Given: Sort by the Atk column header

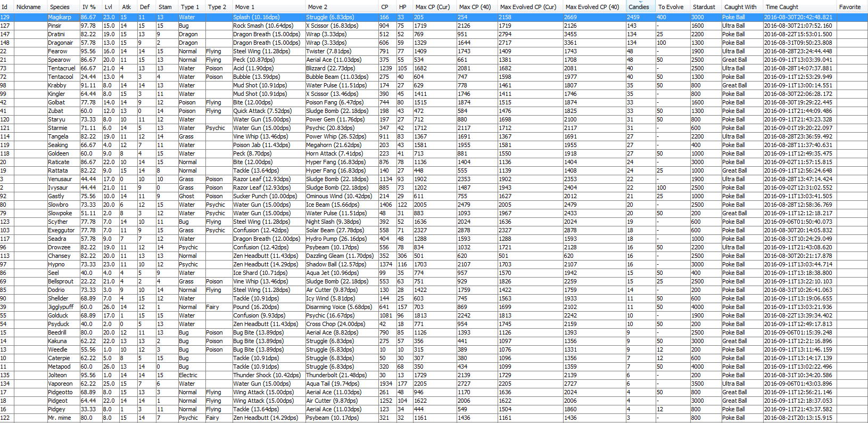Looking at the screenshot, I should pyautogui.click(x=128, y=7).
